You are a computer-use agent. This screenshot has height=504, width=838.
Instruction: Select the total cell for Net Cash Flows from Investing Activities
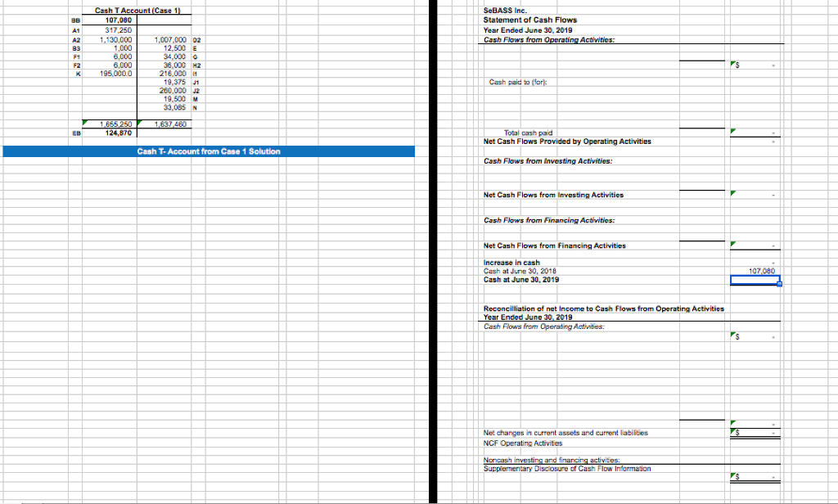tap(755, 195)
